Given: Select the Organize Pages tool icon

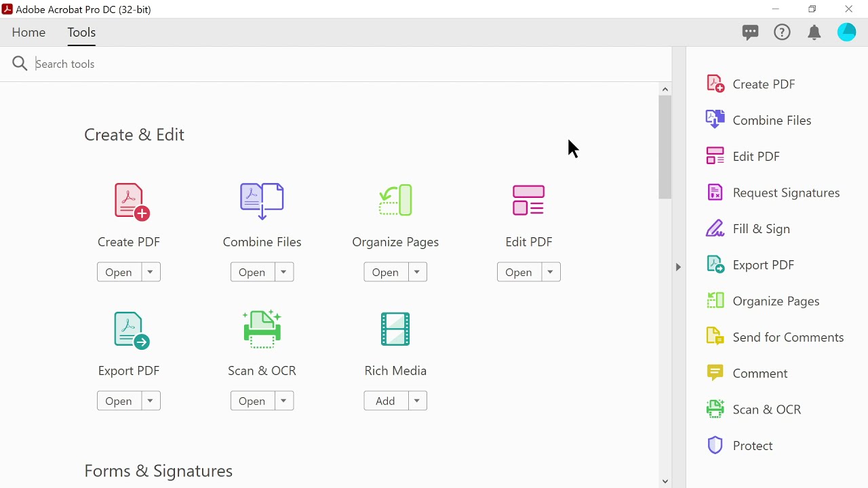Looking at the screenshot, I should point(395,201).
